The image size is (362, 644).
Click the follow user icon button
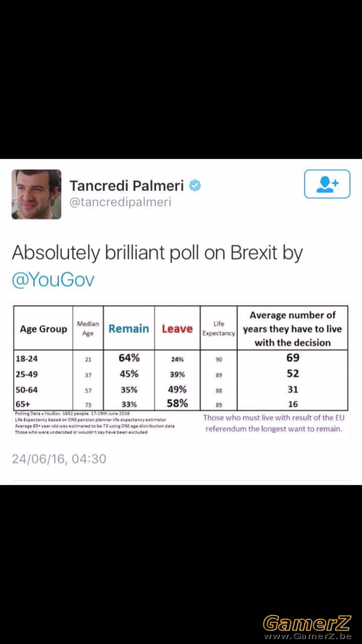pos(327,184)
